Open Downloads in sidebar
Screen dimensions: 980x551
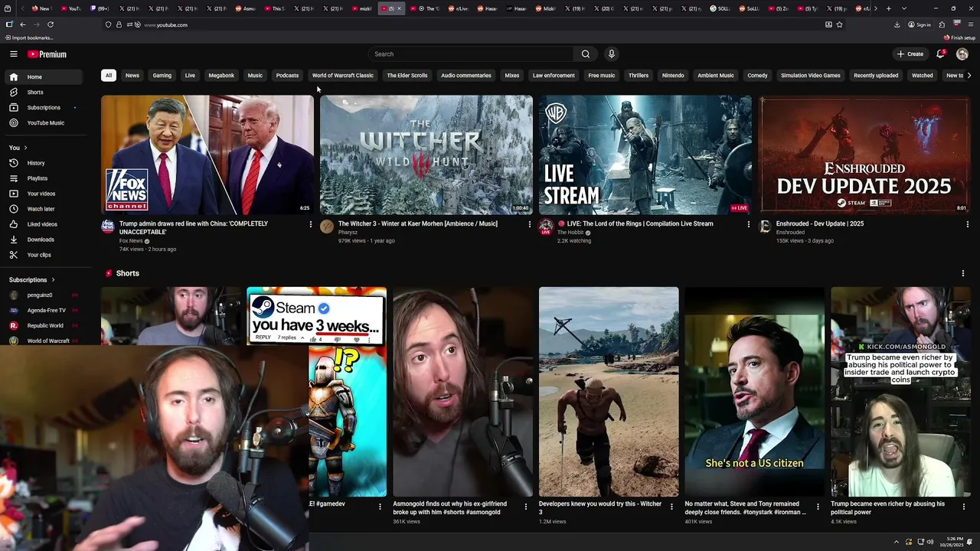pyautogui.click(x=43, y=240)
